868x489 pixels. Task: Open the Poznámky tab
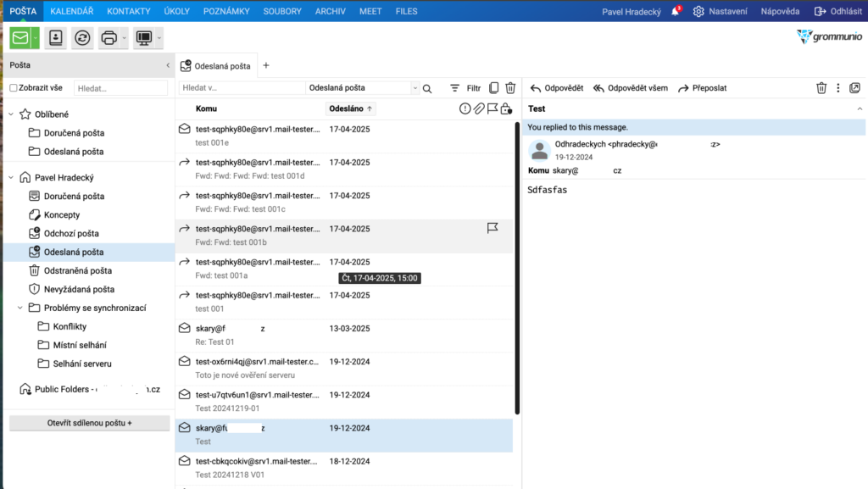click(226, 11)
